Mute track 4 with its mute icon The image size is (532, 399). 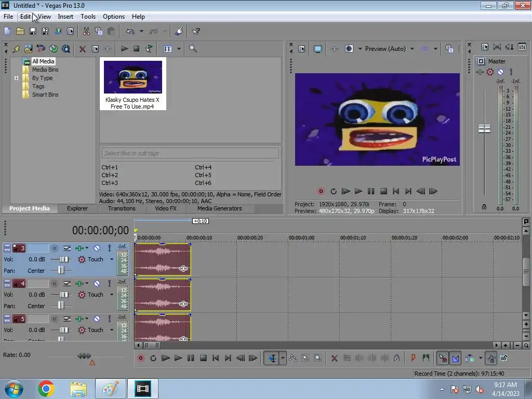[x=97, y=283]
